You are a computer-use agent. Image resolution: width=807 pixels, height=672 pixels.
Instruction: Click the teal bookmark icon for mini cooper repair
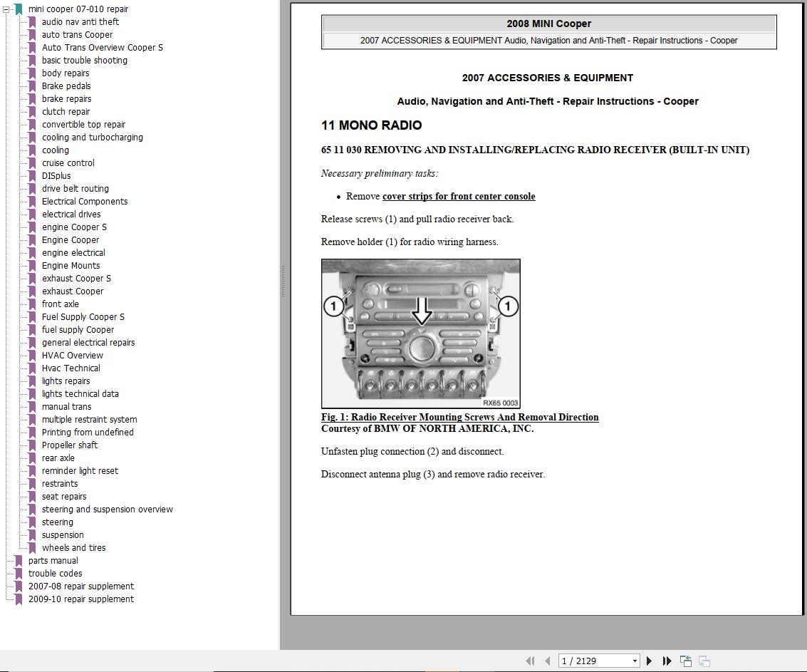(18, 9)
